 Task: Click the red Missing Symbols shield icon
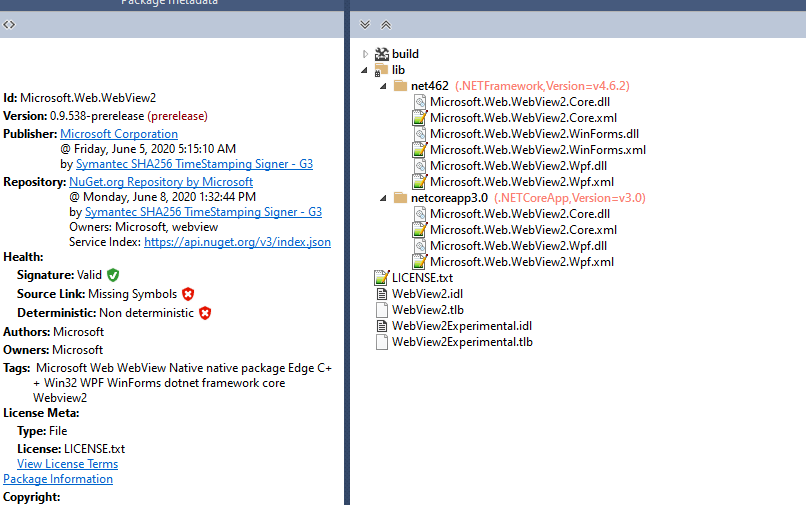coord(188,294)
